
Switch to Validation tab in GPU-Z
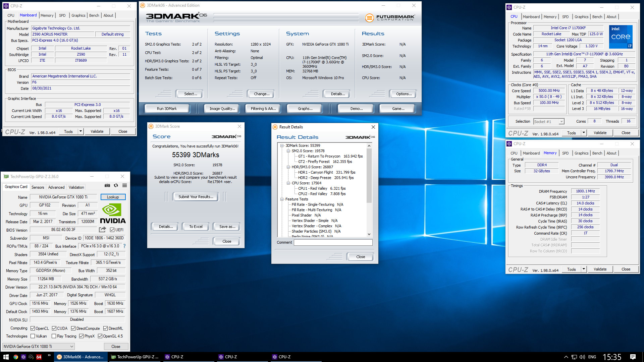[x=76, y=187]
